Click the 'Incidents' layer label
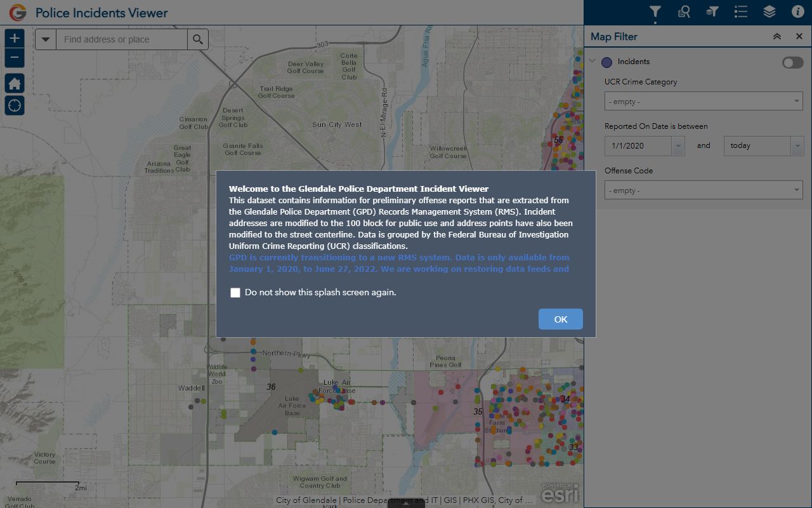The width and height of the screenshot is (812, 508). (x=634, y=62)
